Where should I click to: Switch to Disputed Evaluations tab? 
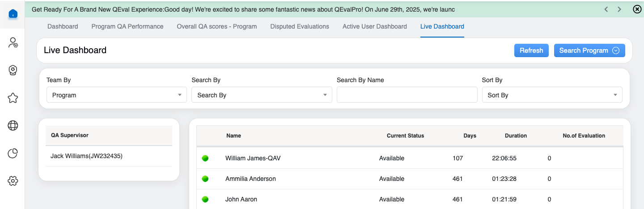(300, 26)
